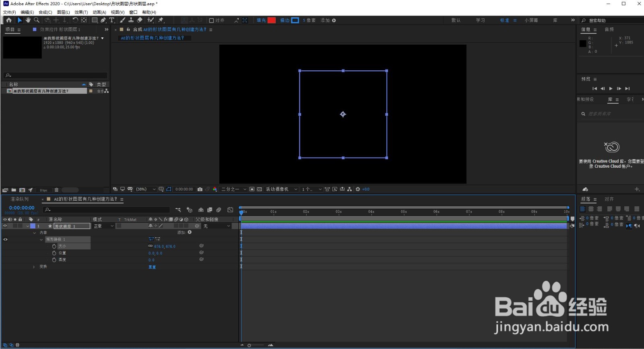Switch to the 学习 workspace
Viewport: 644px width, 349px height.
[480, 20]
